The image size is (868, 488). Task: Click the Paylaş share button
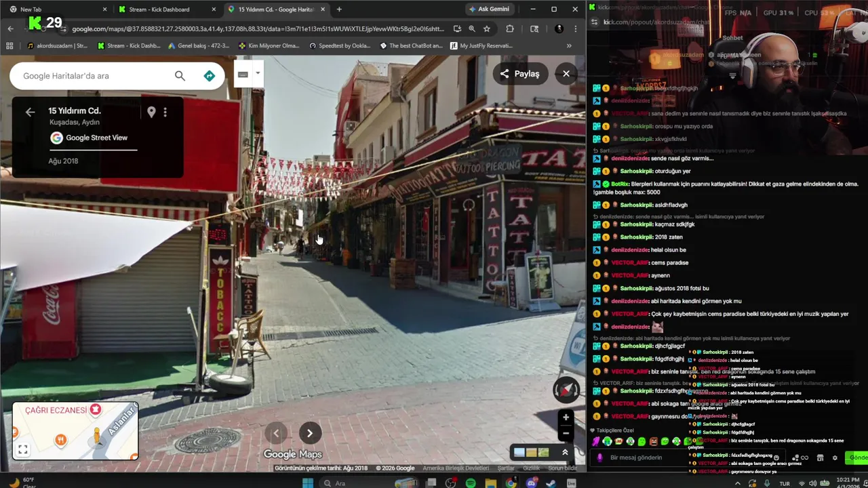click(x=520, y=73)
